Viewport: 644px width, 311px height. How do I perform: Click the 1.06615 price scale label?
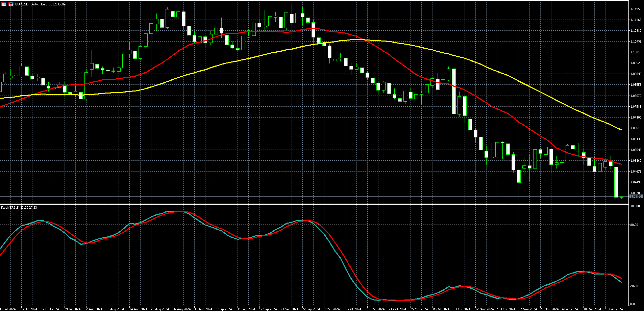click(636, 128)
